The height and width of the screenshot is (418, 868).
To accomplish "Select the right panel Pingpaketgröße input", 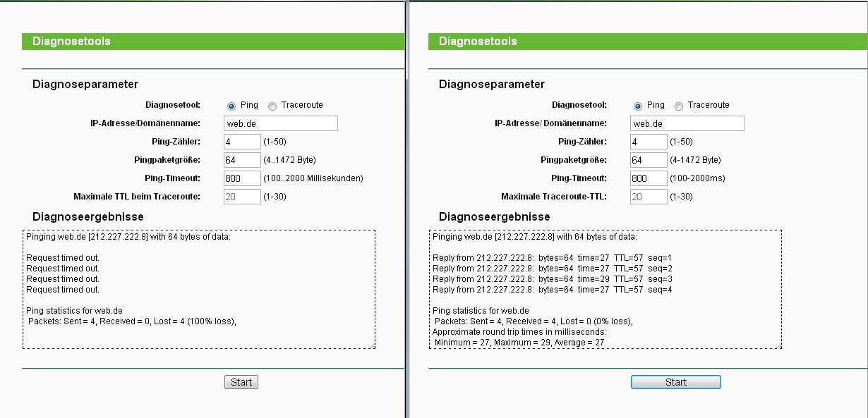I will [x=649, y=160].
